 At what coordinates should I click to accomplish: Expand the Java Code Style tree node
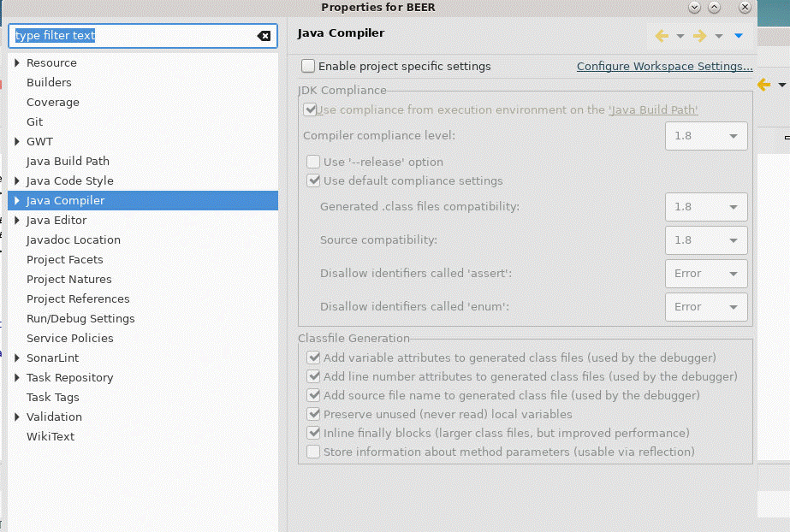coord(17,180)
